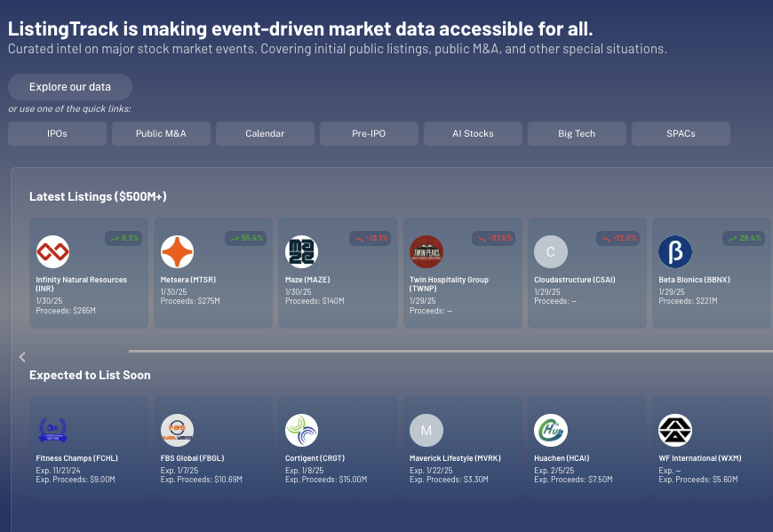Image resolution: width=773 pixels, height=532 pixels.
Task: Click Exp. 11/21/24 date on Fitness Champs
Action: pyautogui.click(x=58, y=471)
